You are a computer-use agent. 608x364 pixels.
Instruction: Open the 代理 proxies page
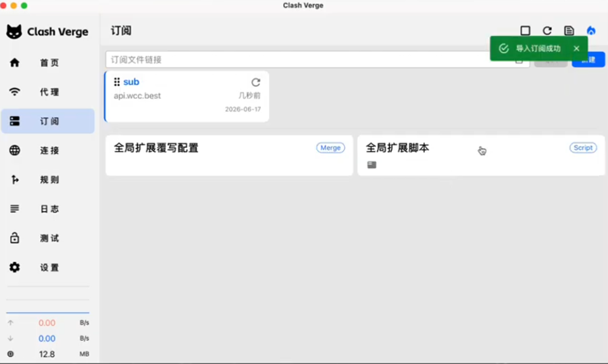(x=48, y=92)
